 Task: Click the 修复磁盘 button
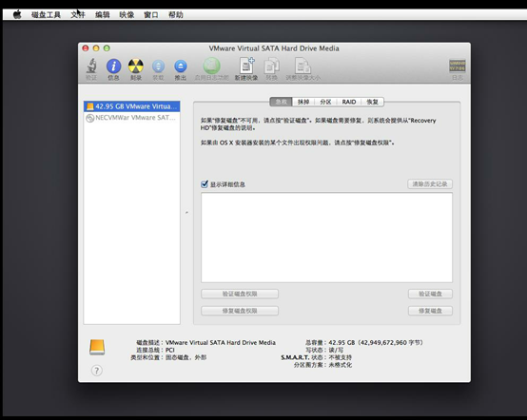point(430,311)
